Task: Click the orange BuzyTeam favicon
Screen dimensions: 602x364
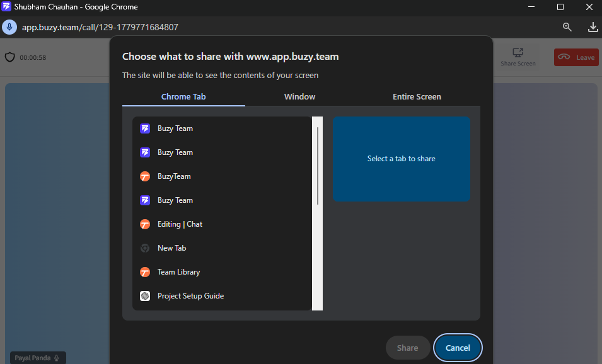Action: [x=145, y=176]
